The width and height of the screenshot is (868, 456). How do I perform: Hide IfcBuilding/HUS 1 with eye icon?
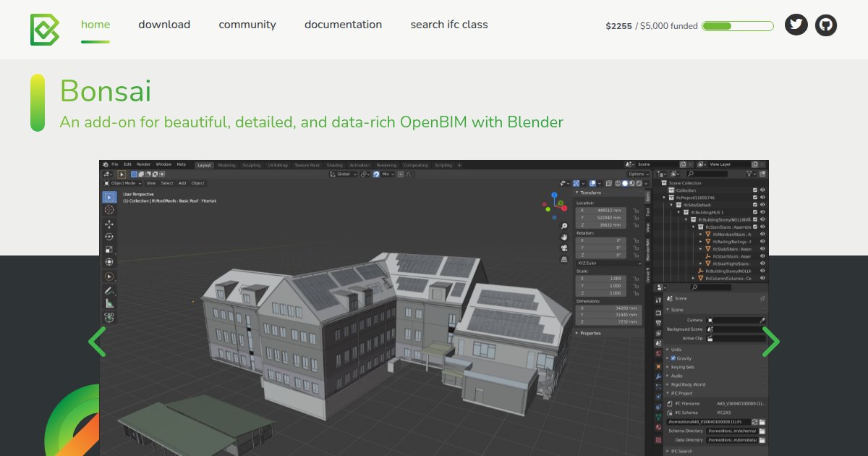click(762, 212)
